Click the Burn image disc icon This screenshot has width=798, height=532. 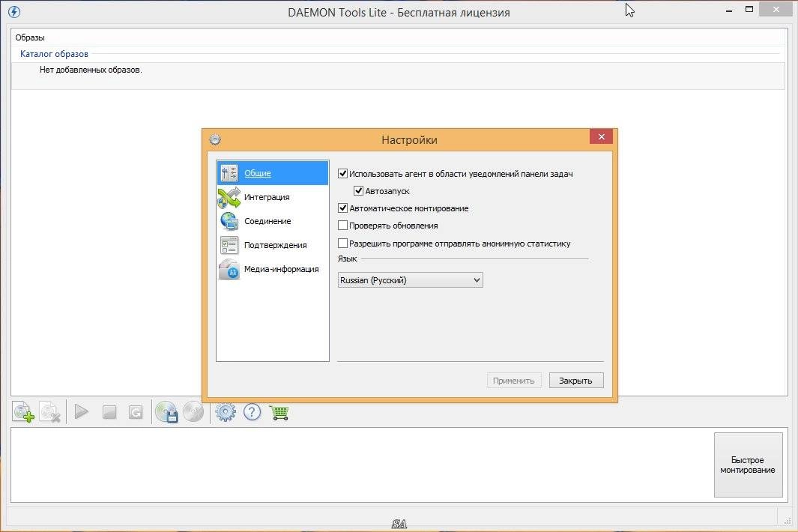(193, 412)
